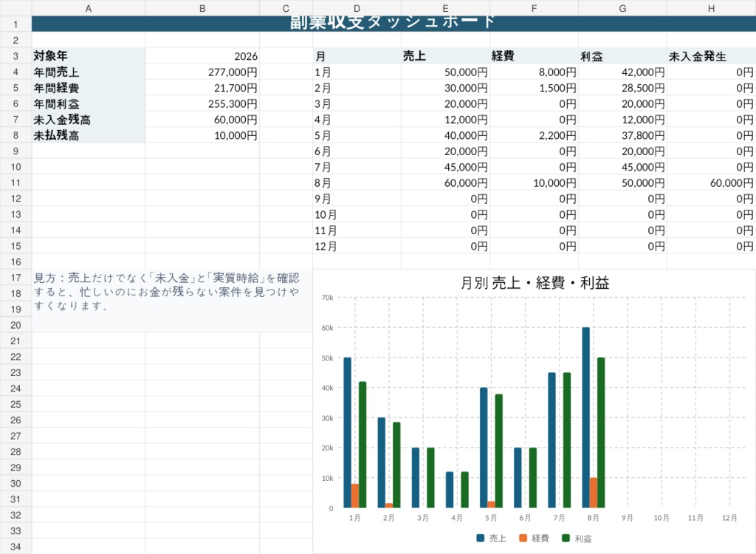756x554 pixels.
Task: Select the 12月 row label cell
Action: pos(357,246)
